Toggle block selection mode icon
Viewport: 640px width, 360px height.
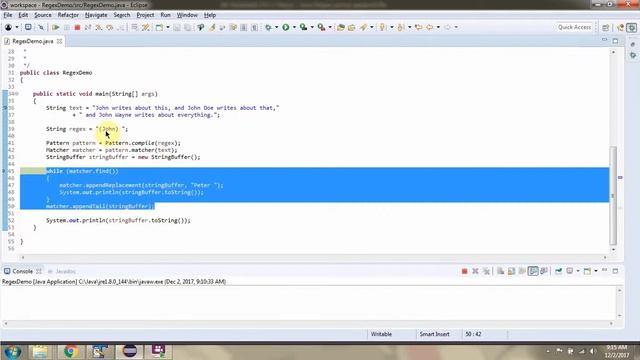click(244, 27)
